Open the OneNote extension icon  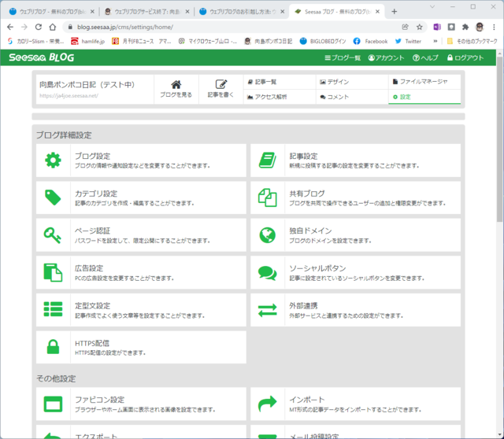click(437, 27)
